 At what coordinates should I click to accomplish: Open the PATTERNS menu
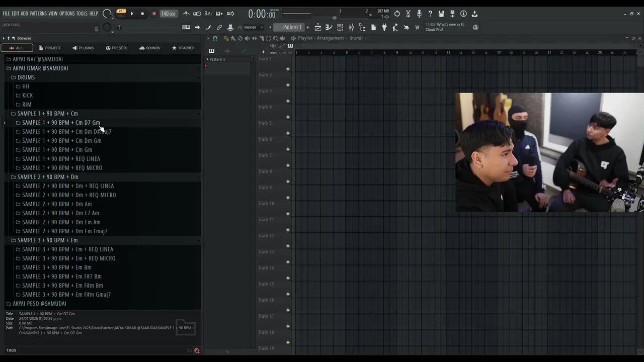[38, 14]
